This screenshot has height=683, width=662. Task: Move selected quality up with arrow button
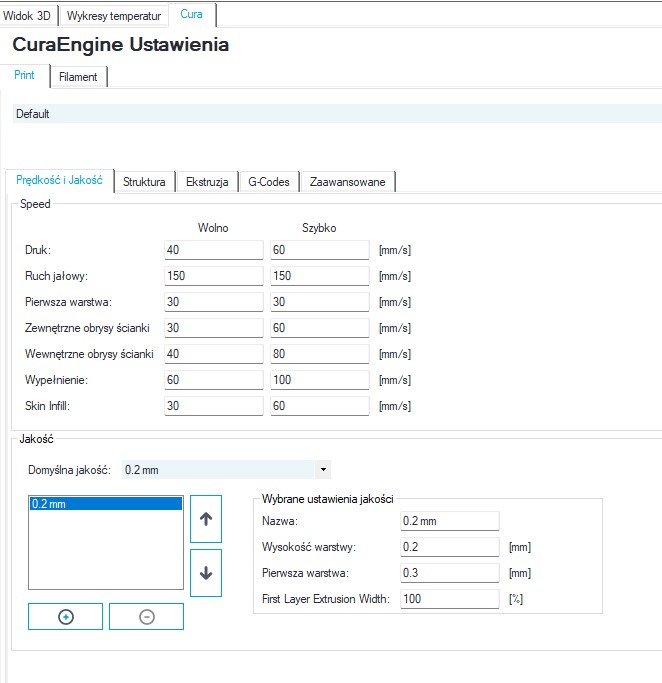click(x=206, y=518)
